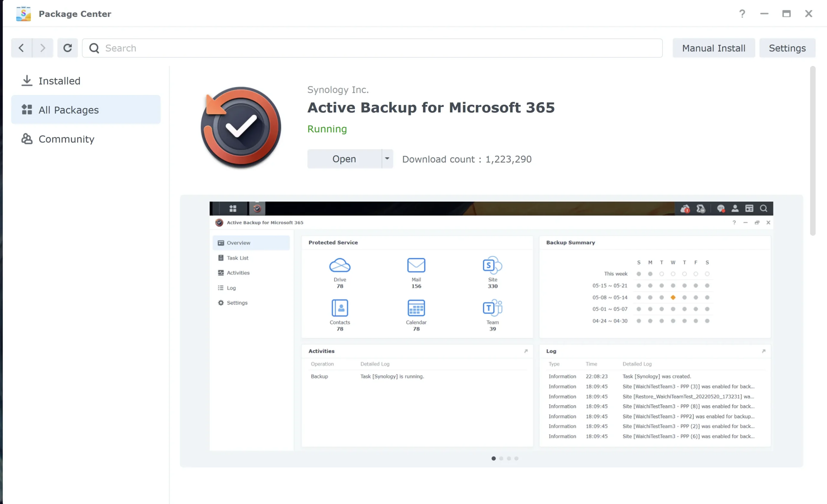Click the forward navigation arrow
Screen dimensions: 827x504
43,48
